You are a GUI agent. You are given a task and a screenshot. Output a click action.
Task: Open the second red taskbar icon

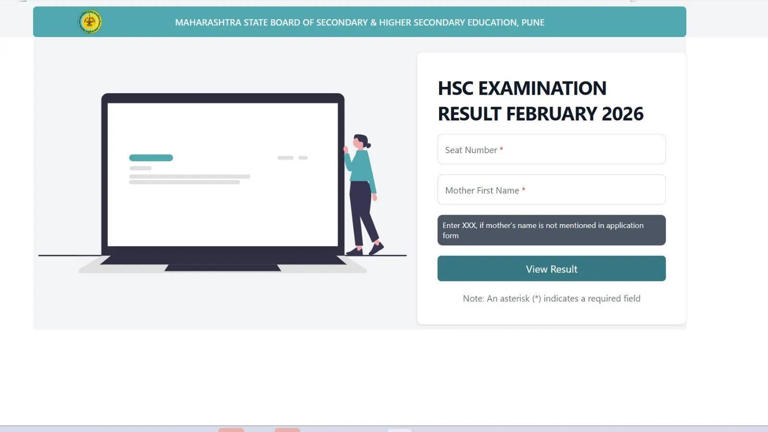point(287,430)
